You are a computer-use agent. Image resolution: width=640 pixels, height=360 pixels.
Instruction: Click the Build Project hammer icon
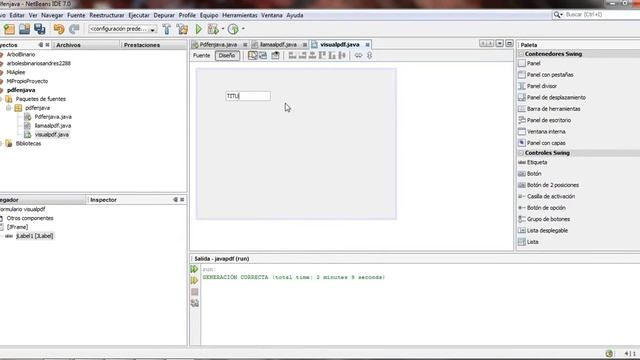(x=167, y=29)
